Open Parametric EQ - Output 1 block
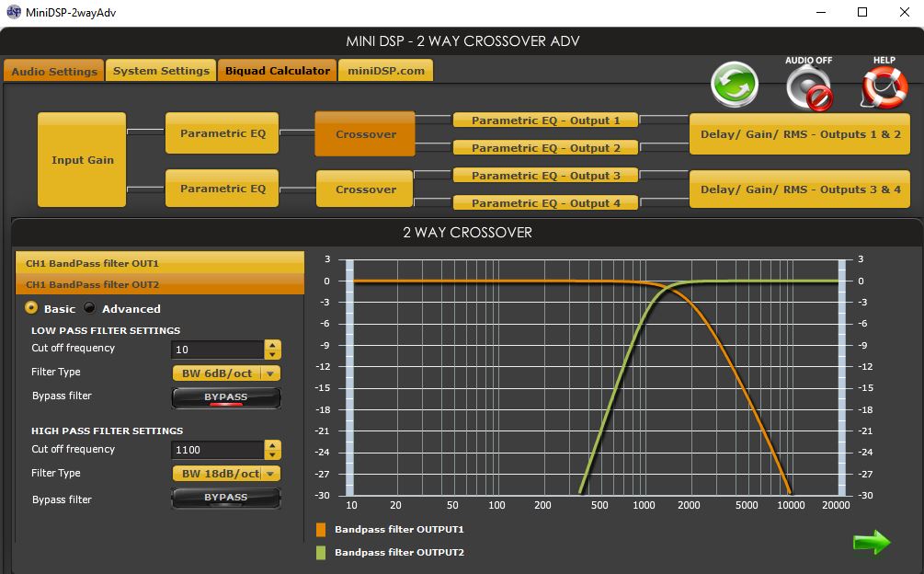This screenshot has height=574, width=924. [545, 121]
